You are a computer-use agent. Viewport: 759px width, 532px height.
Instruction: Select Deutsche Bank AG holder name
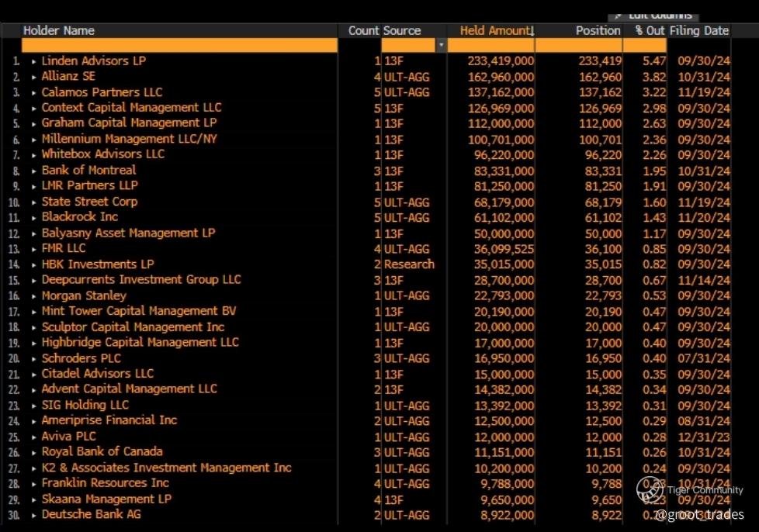click(91, 515)
